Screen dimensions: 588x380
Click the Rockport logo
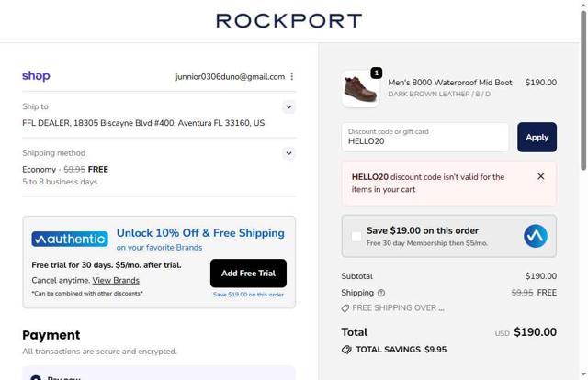pyautogui.click(x=288, y=20)
